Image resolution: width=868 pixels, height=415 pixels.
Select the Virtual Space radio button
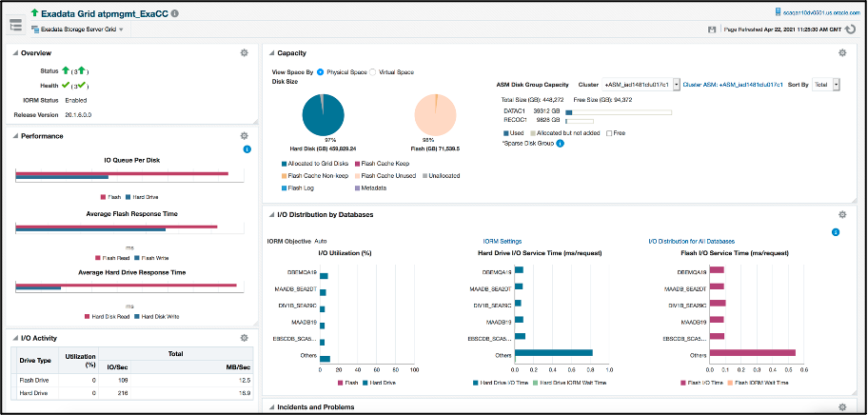click(372, 72)
